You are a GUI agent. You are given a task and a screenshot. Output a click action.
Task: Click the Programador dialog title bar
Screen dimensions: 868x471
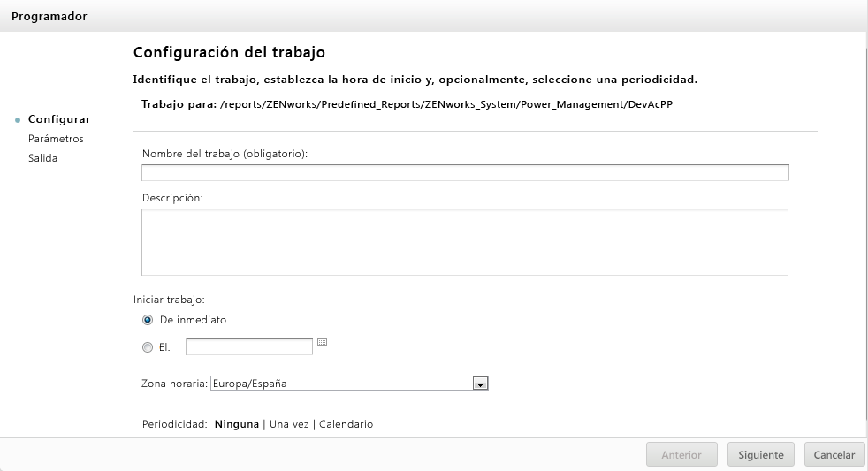(x=433, y=16)
